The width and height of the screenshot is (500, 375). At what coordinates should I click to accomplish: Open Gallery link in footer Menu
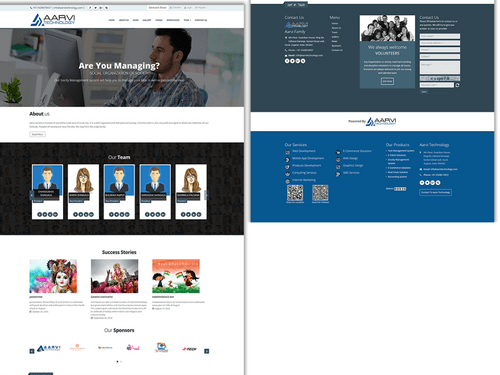(335, 37)
